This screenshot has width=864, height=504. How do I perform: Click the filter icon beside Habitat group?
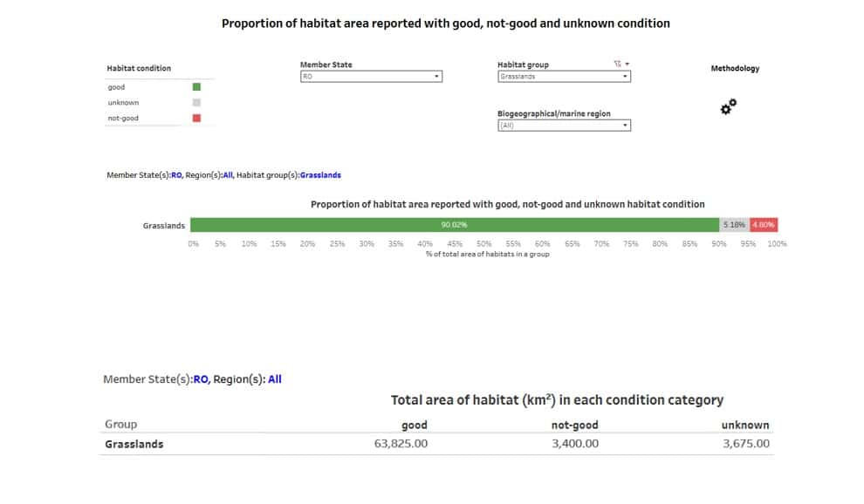(x=617, y=65)
